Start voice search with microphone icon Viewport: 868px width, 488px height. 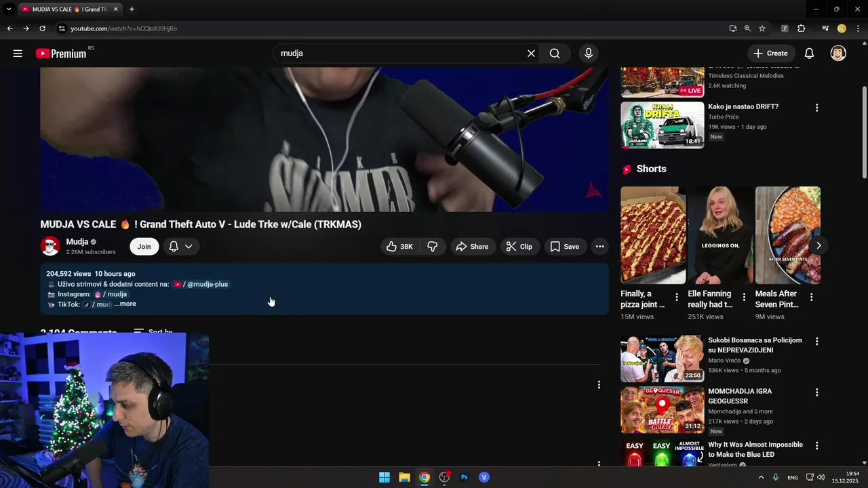pos(588,54)
